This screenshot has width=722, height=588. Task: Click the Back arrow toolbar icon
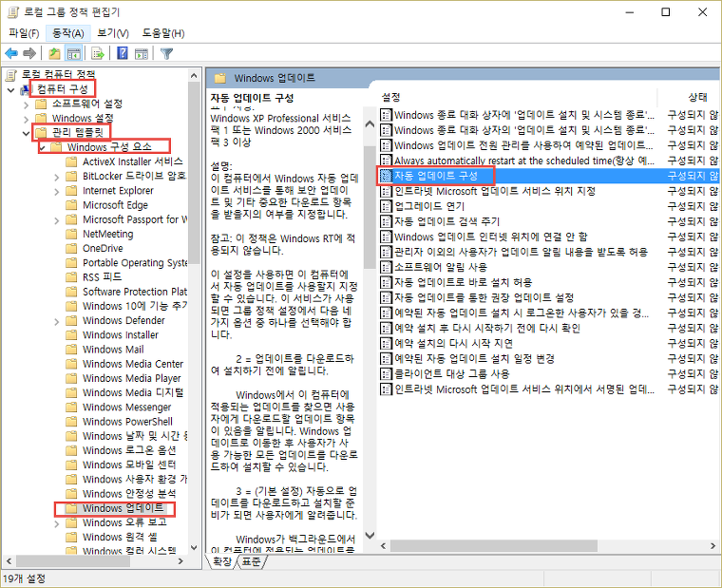(11, 53)
